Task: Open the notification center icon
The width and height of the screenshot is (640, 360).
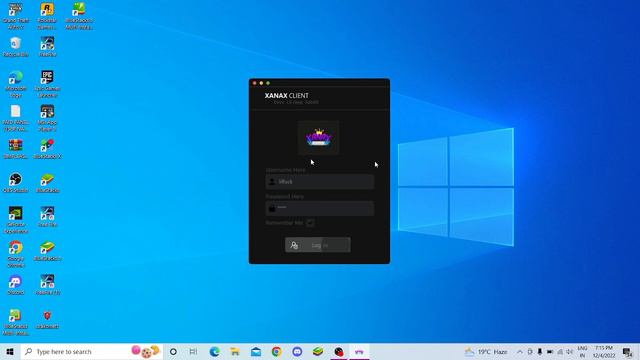Action: point(627,351)
